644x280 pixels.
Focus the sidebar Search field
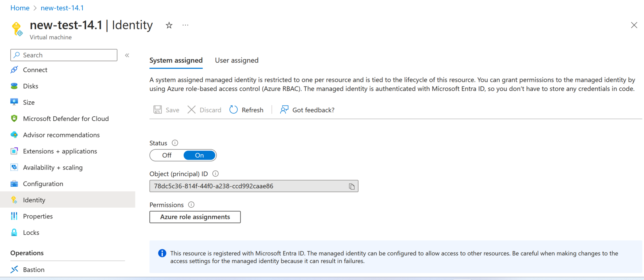(x=64, y=55)
